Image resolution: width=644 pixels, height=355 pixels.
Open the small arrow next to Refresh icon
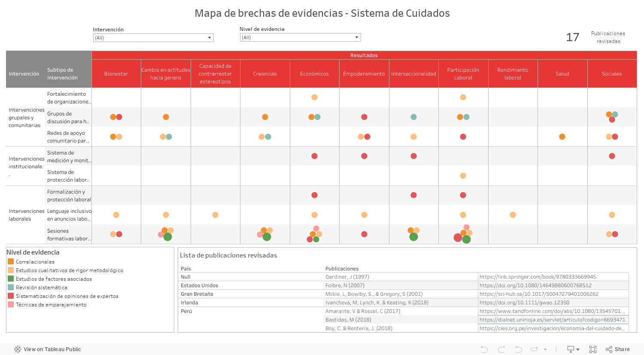coord(545,349)
